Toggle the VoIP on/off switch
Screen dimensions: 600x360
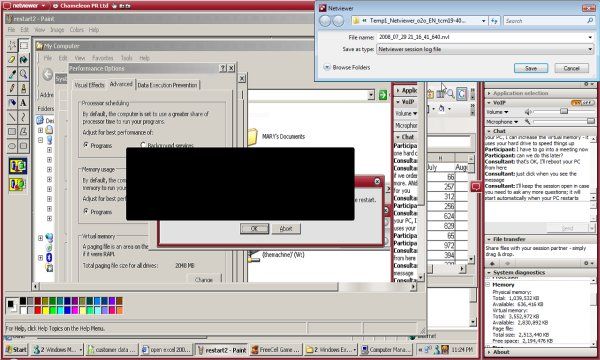point(582,103)
